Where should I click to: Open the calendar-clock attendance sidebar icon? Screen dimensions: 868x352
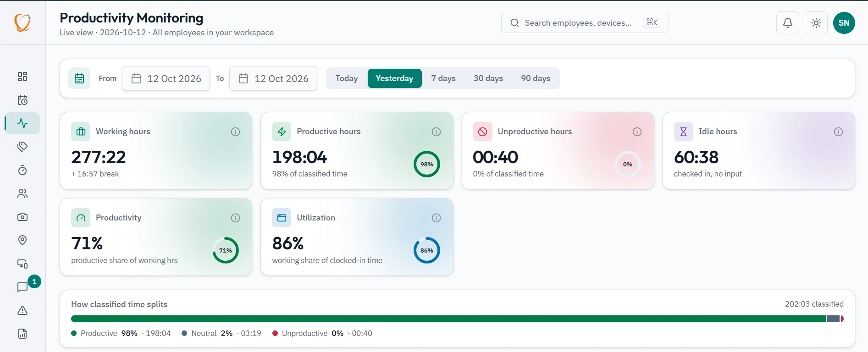[22, 100]
